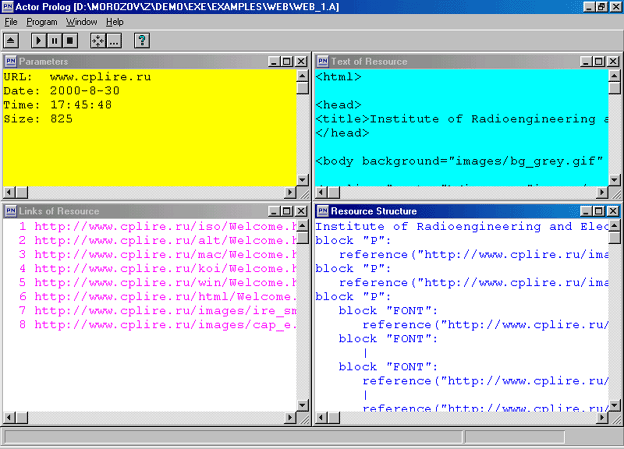The height and width of the screenshot is (449, 624).
Task: Click the eject toolbar button
Action: (11, 41)
